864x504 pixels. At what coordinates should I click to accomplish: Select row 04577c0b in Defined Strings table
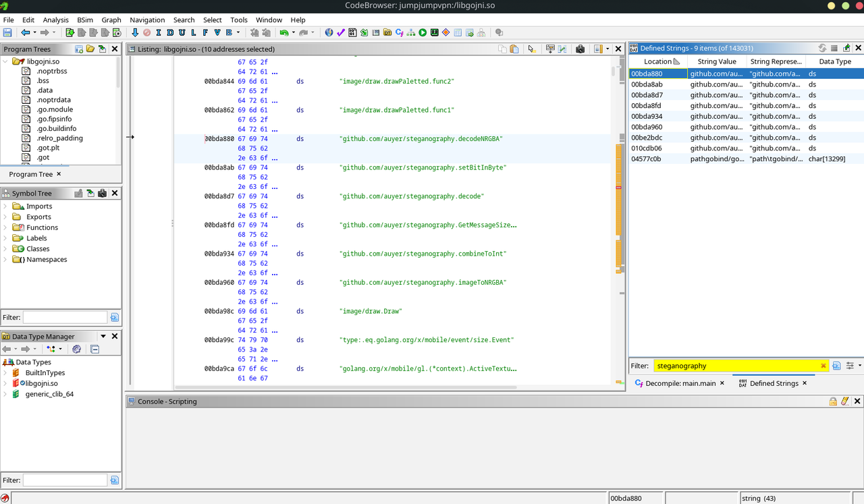(x=746, y=159)
